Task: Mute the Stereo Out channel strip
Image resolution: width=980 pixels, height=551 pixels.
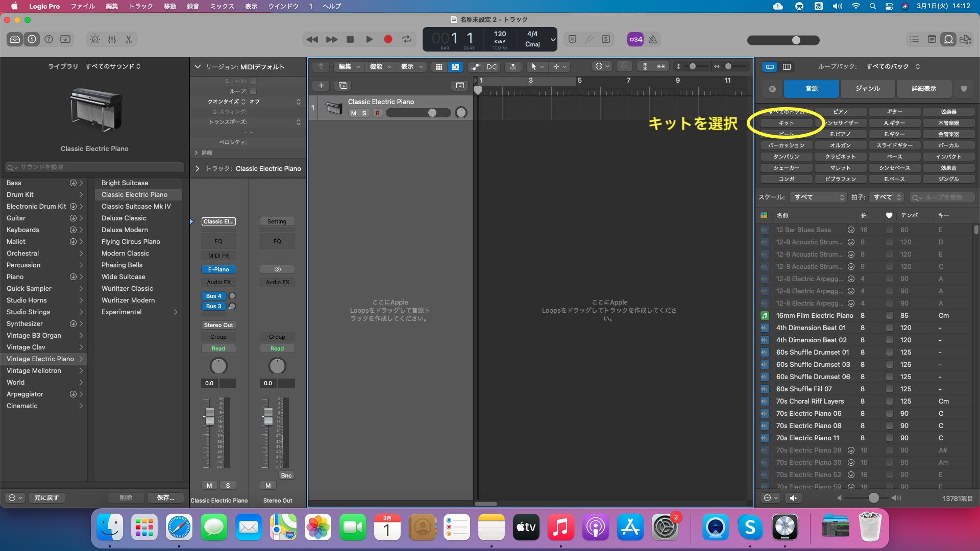Action: (268, 485)
